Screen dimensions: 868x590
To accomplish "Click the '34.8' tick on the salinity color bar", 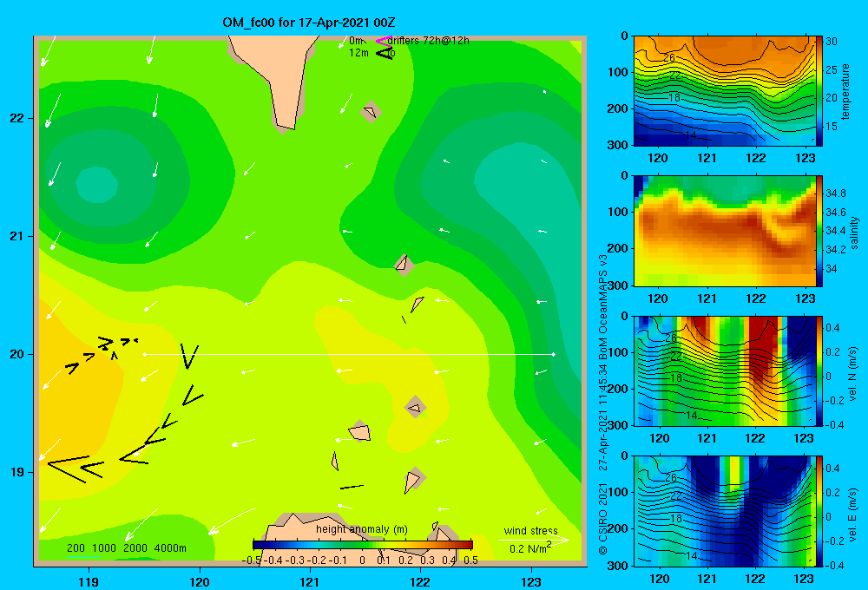I will click(x=835, y=193).
